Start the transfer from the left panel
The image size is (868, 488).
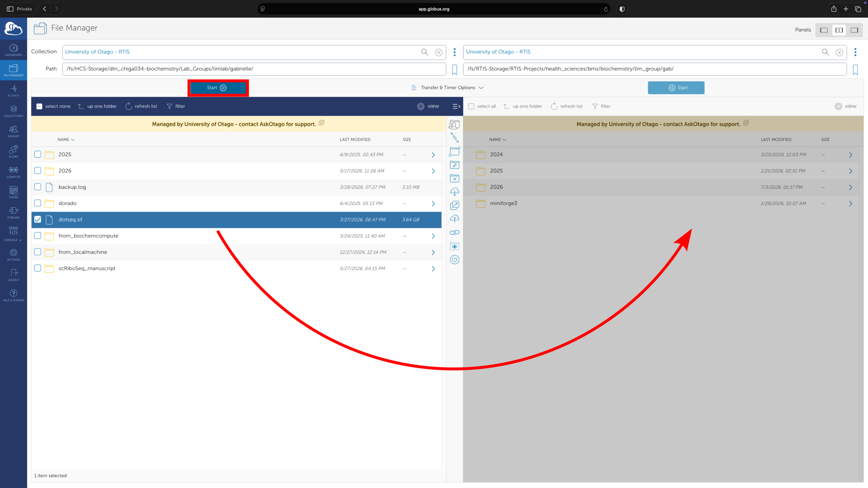coord(218,88)
